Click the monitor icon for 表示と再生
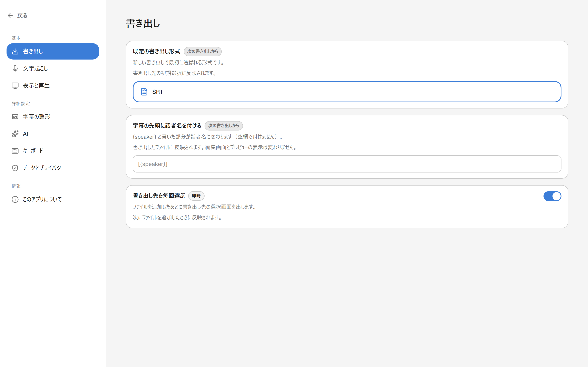 pyautogui.click(x=15, y=85)
